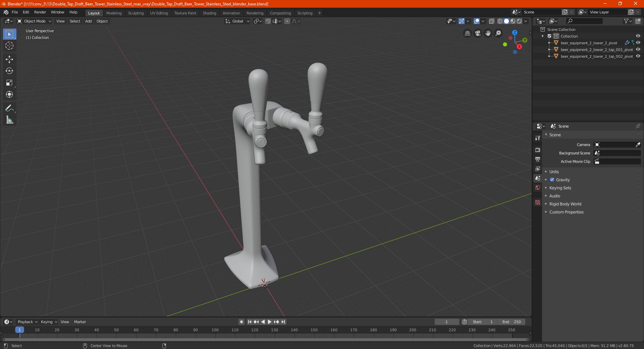Hide beer_equipment_2_tower_2_tap_001_pivot object
644x349 pixels.
point(638,49)
